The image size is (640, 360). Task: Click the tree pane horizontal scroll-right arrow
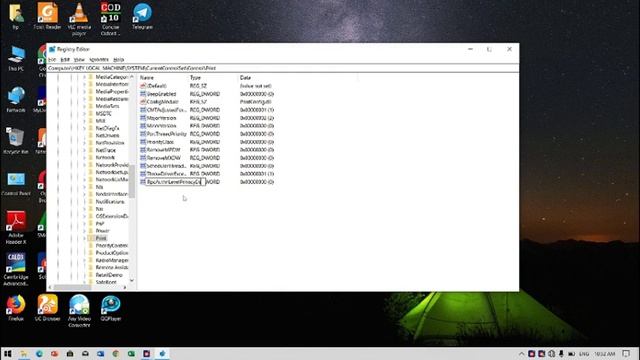click(x=124, y=287)
